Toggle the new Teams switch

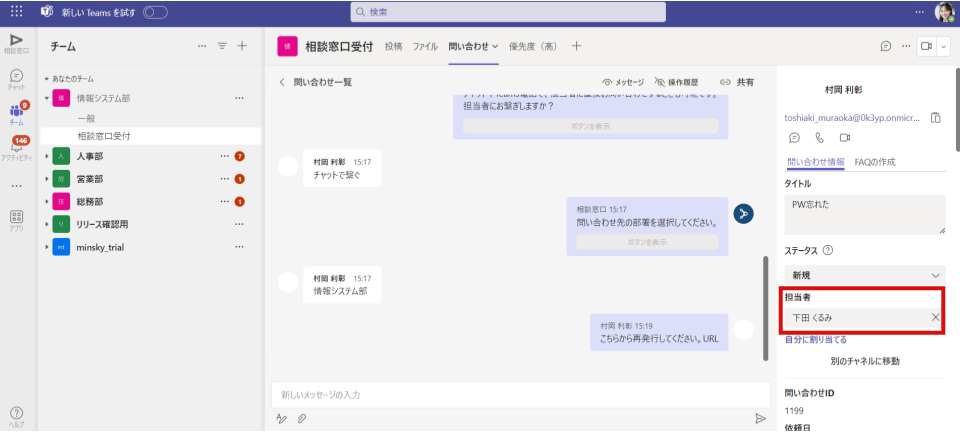coord(155,12)
